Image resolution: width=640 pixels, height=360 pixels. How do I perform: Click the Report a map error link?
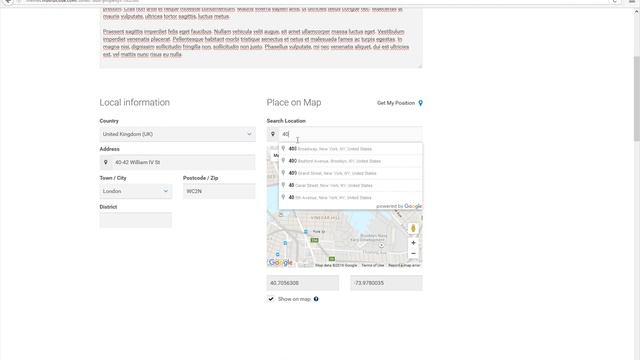(404, 265)
